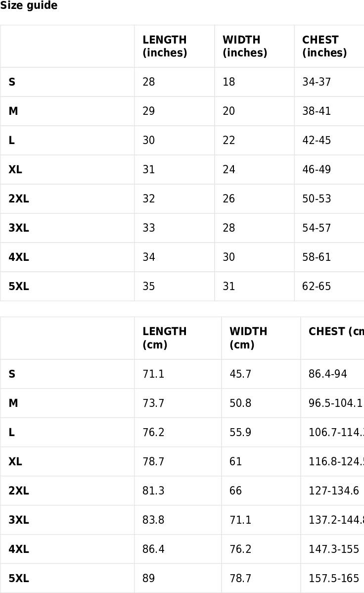The image size is (364, 593).
Task: Click the Size guide heading
Action: (29, 5)
